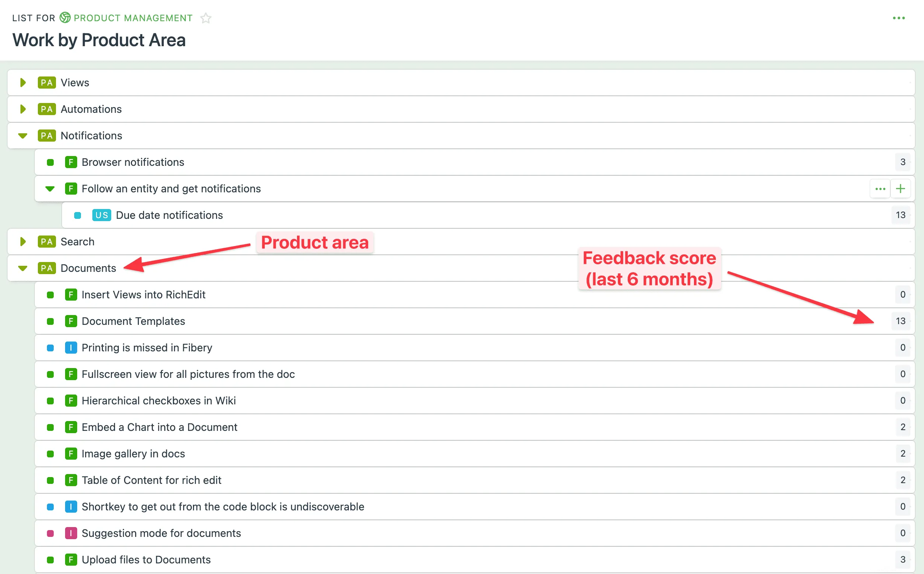Viewport: 924px width, 574px height.
Task: Add item under Follow an entity row
Action: pyautogui.click(x=901, y=189)
